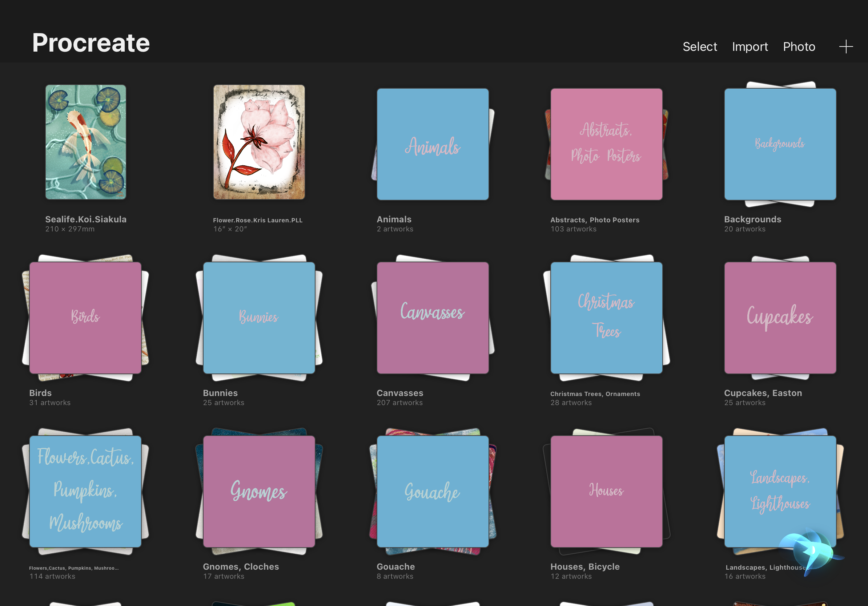Click 'Flowers,Cactus, Pumpkins, Mushroo...' label
The height and width of the screenshot is (606, 868).
pos(74,568)
